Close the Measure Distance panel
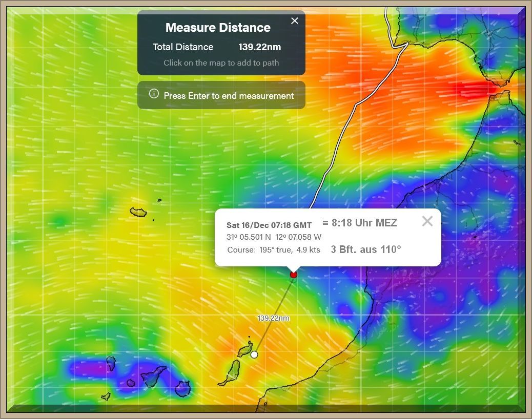The image size is (532, 419). (x=295, y=21)
